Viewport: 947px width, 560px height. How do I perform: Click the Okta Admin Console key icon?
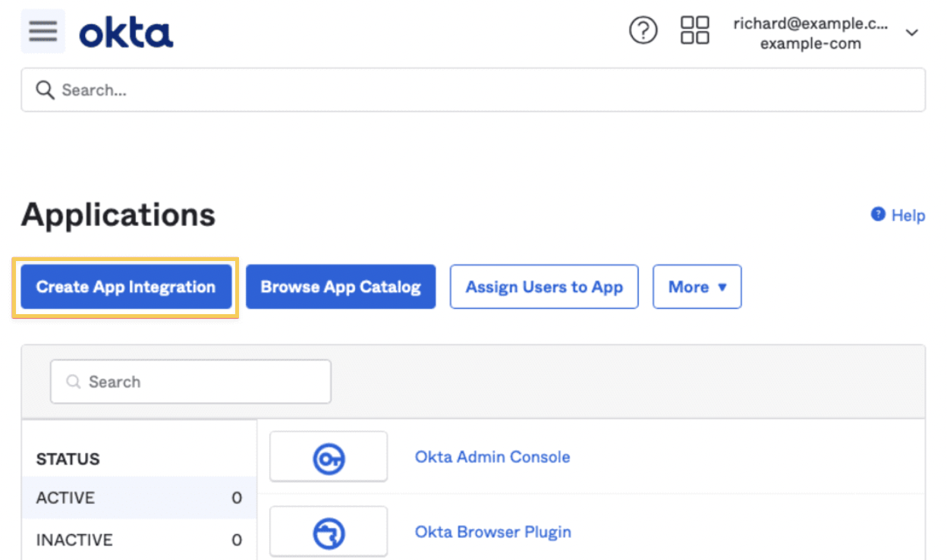point(329,458)
